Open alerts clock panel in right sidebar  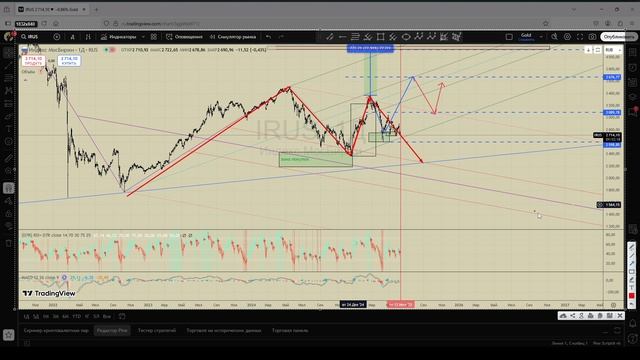point(633,67)
